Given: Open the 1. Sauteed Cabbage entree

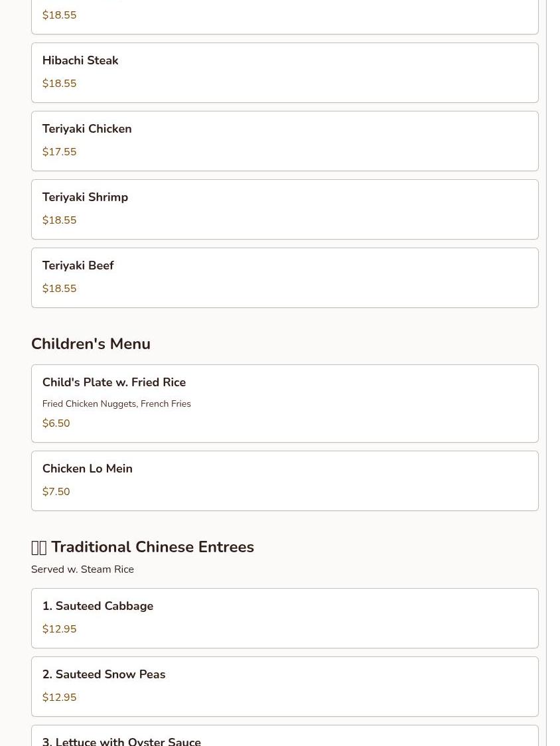Looking at the screenshot, I should [98, 606].
